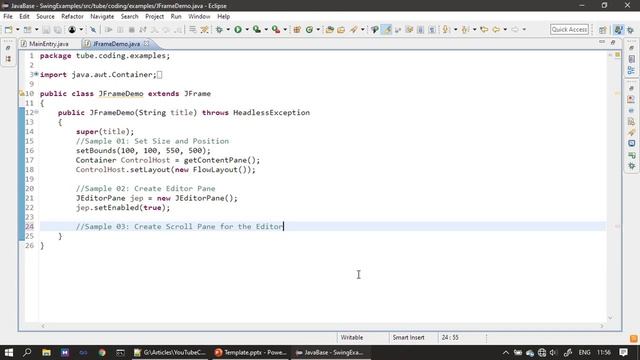This screenshot has height=360, width=640.
Task: Click the Next Annotation icon
Action: click(x=446, y=29)
